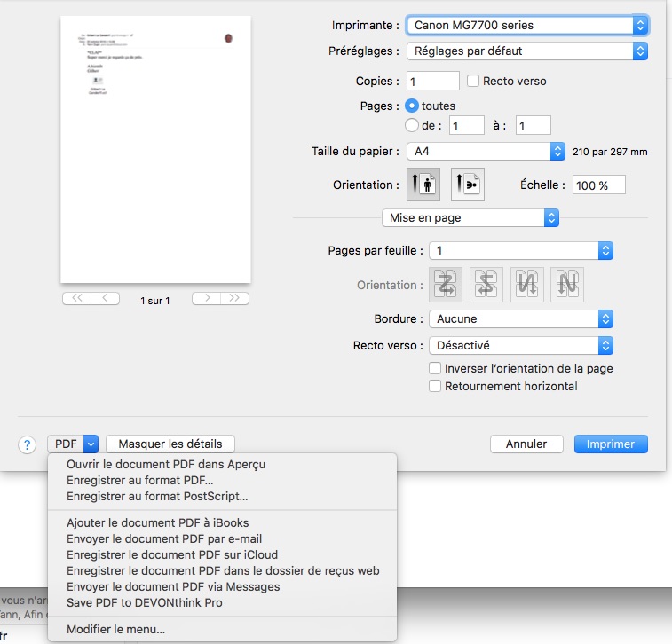Check Inverser l'orientation de la page
672x644 pixels.
[435, 368]
